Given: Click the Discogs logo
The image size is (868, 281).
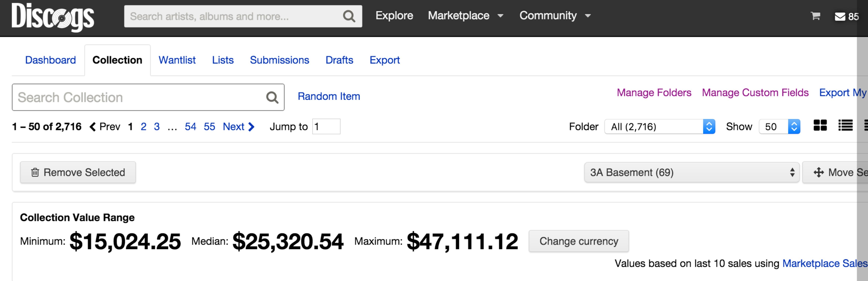Looking at the screenshot, I should point(52,17).
